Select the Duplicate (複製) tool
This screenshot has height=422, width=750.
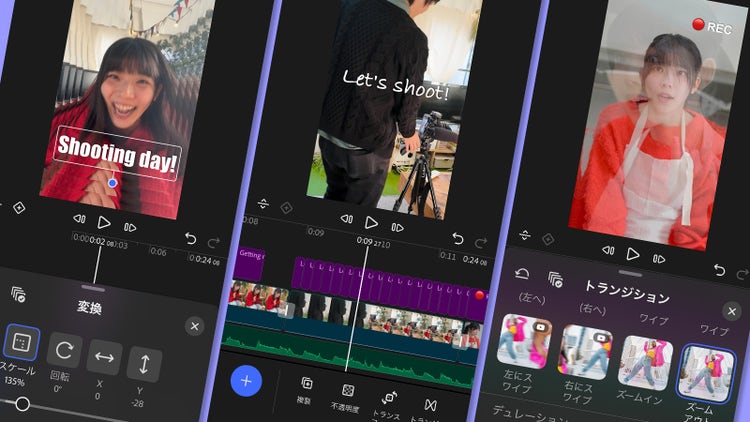pyautogui.click(x=306, y=389)
